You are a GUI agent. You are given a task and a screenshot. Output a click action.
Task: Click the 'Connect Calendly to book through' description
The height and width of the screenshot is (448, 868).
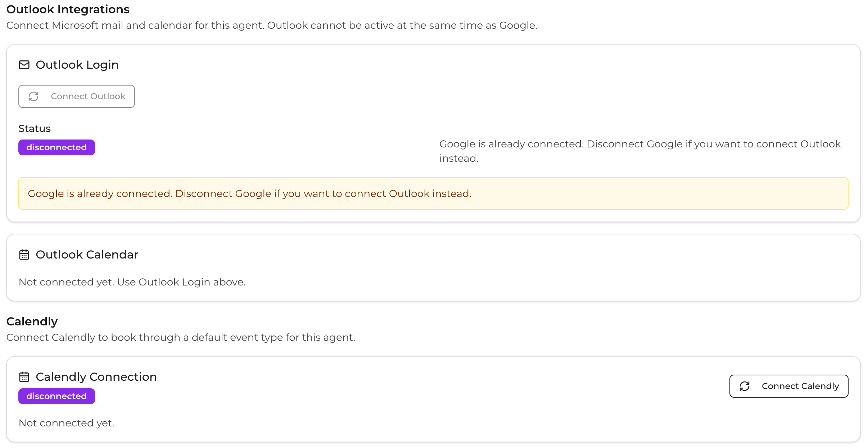point(181,337)
